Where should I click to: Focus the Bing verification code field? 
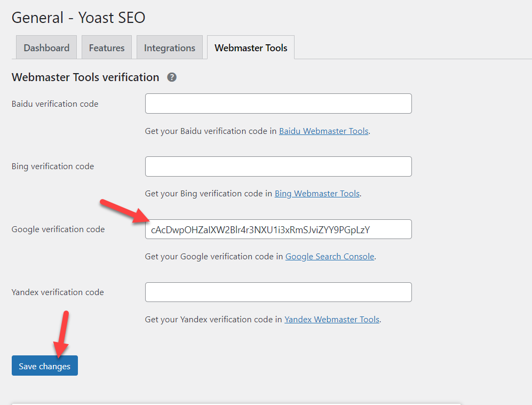[278, 166]
